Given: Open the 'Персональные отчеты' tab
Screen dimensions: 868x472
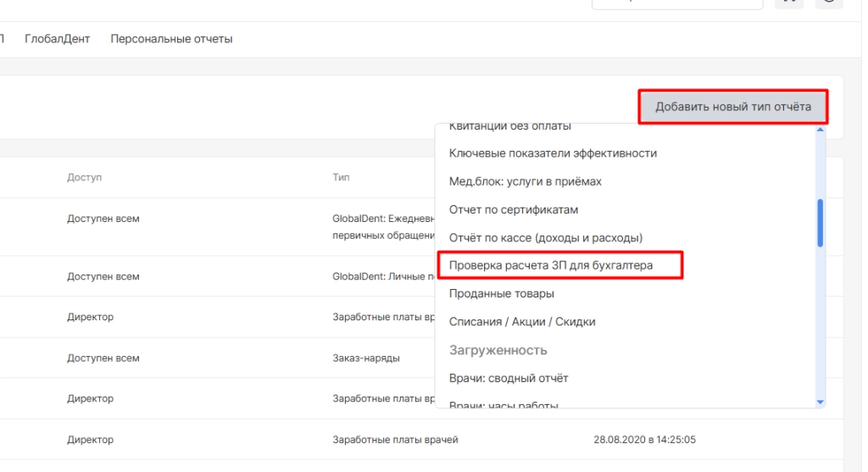Looking at the screenshot, I should [x=171, y=39].
